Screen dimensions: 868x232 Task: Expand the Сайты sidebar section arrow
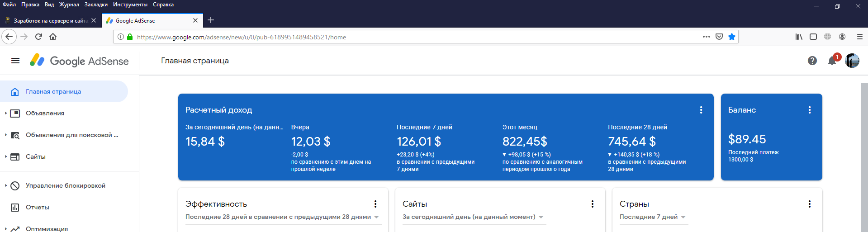[x=5, y=156]
